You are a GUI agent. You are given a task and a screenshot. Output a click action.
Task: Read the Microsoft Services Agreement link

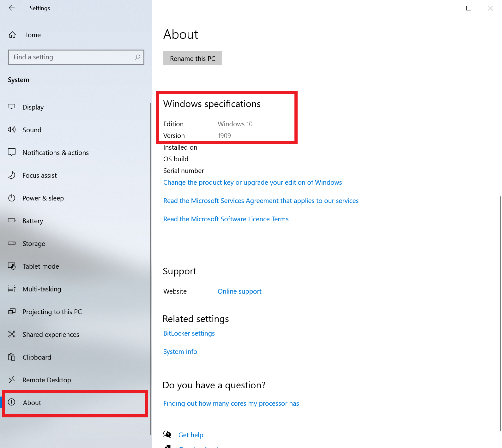tap(261, 201)
